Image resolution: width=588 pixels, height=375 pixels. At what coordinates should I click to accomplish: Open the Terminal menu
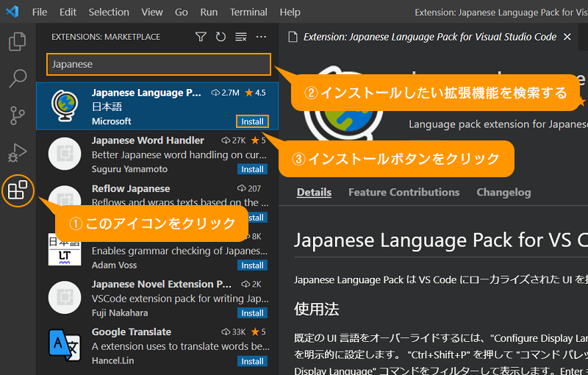[248, 12]
